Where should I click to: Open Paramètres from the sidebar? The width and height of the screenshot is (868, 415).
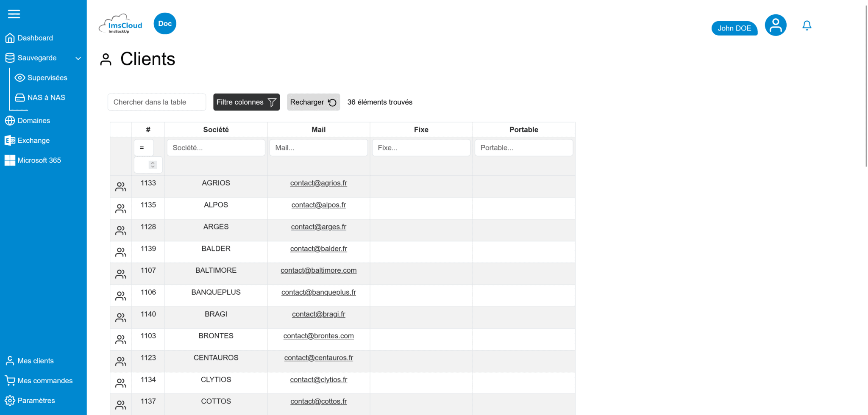(x=36, y=400)
